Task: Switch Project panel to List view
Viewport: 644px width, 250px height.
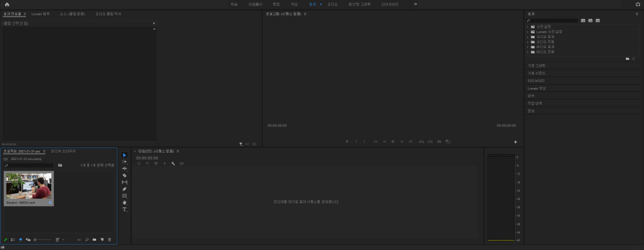Action: tap(13, 239)
